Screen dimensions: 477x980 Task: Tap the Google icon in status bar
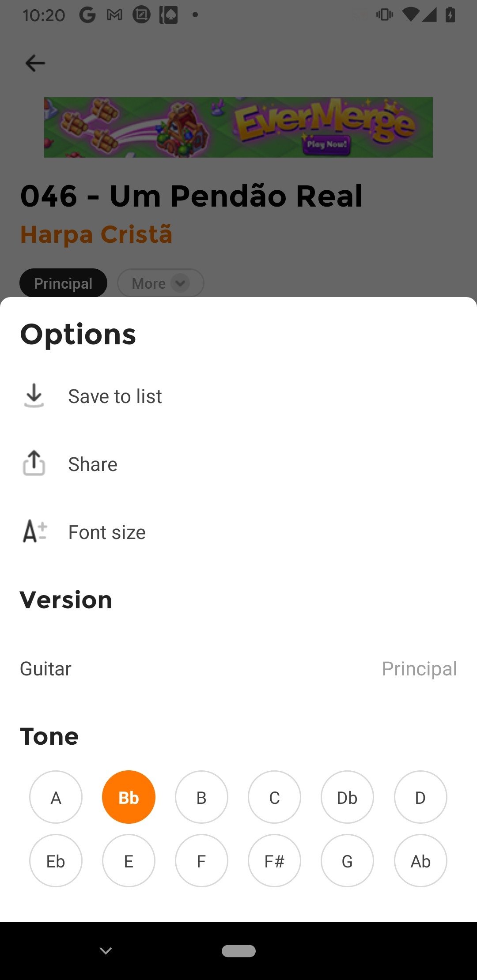click(x=87, y=15)
